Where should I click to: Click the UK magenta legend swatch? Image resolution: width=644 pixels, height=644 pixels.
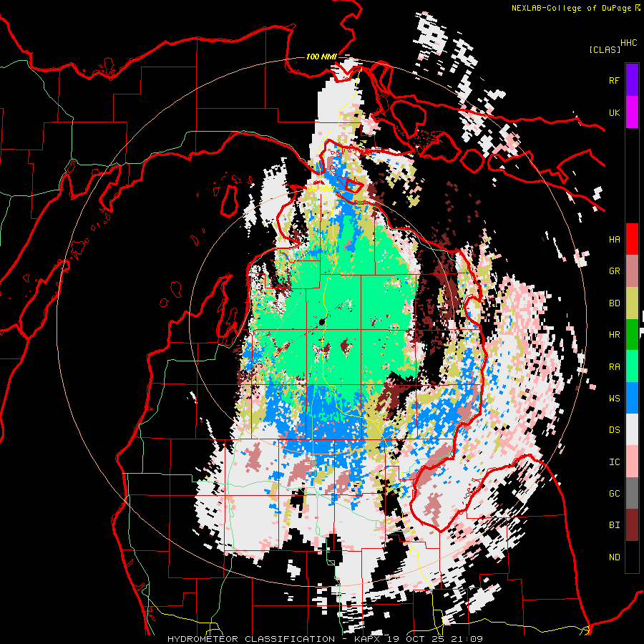point(632,112)
